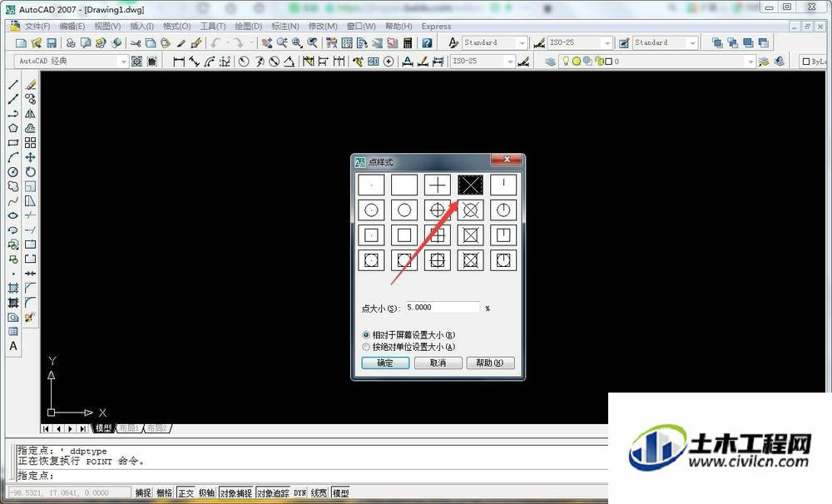Toggle 模型 (Model) space button in status bar
832x504 pixels.
click(x=340, y=493)
